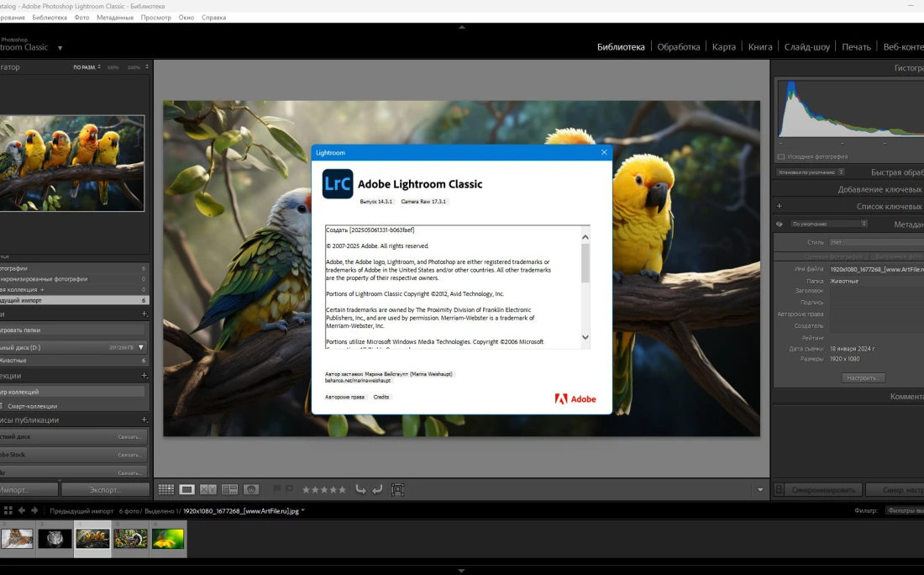The width and height of the screenshot is (924, 575).
Task: Open the 'Обработка' module tab
Action: coord(678,47)
